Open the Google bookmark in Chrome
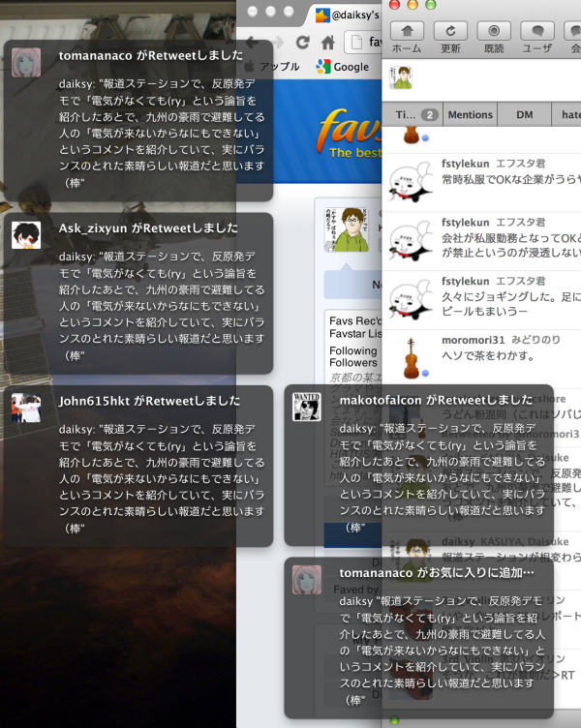This screenshot has height=728, width=581. (343, 67)
